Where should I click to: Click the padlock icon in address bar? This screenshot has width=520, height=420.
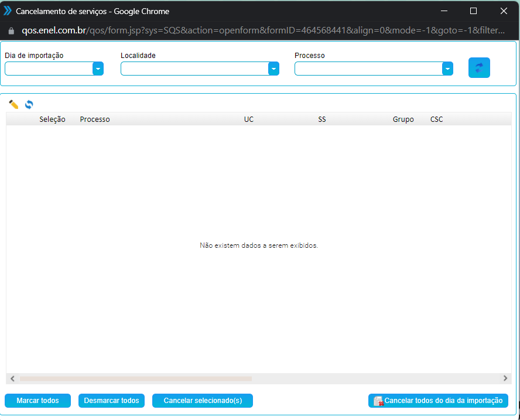coord(10,30)
